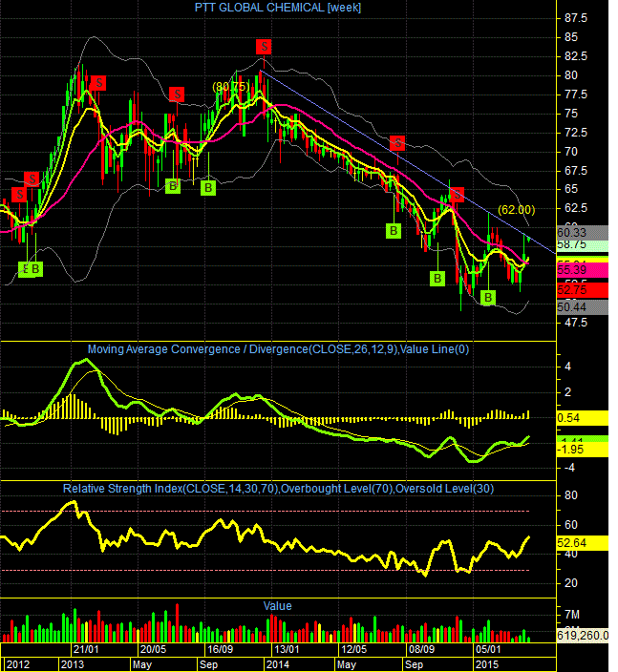Click the 13/01 date label
618x672 pixels.
(x=287, y=649)
